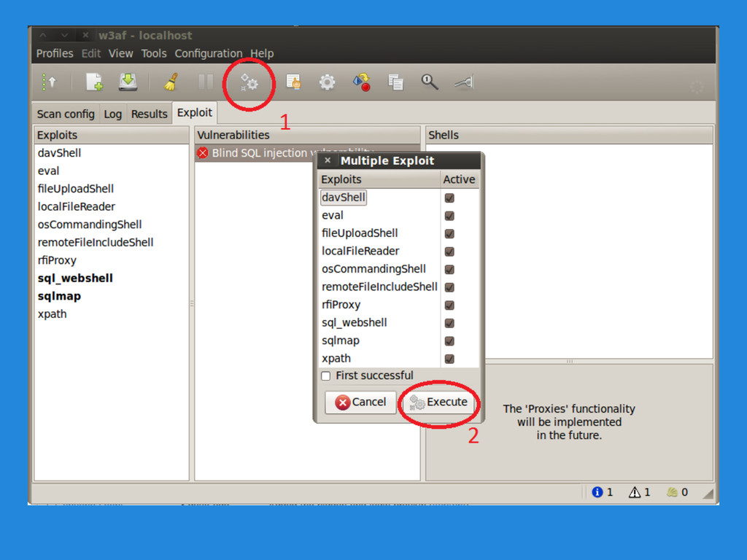The image size is (747, 560).
Task: Switch to the Results tab
Action: click(149, 114)
